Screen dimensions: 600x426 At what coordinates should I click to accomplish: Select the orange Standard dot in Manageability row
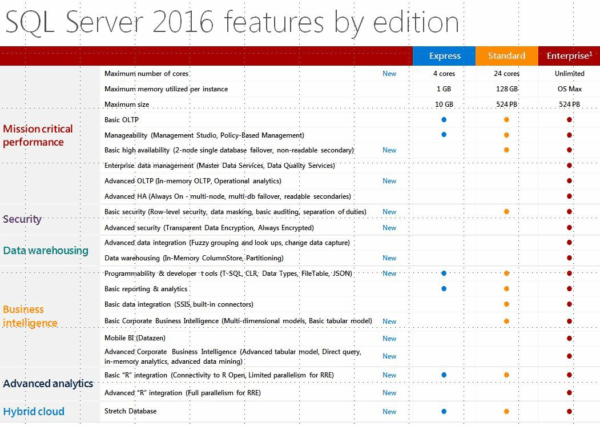(507, 134)
